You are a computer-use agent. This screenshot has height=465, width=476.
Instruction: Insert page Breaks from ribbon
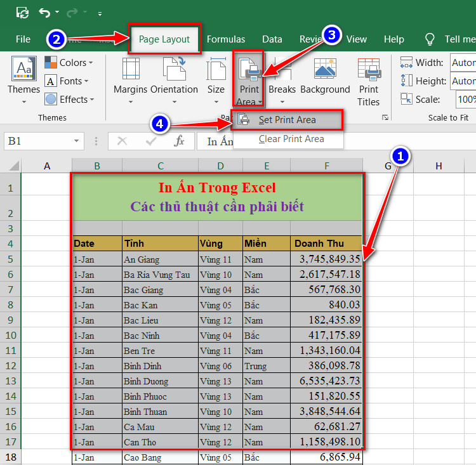282,81
